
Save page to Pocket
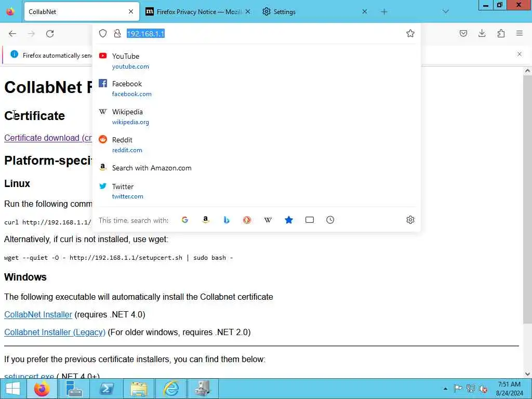[463, 33]
